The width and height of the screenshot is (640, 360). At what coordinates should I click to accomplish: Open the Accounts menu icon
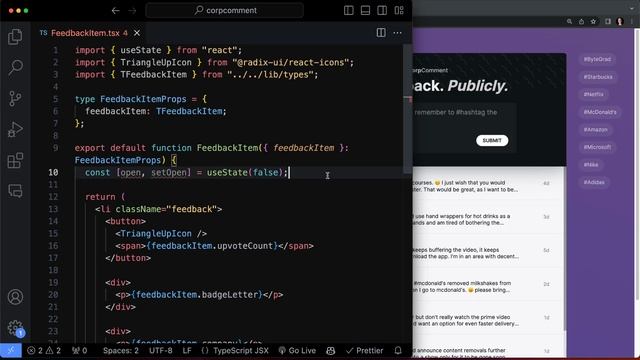point(15,297)
